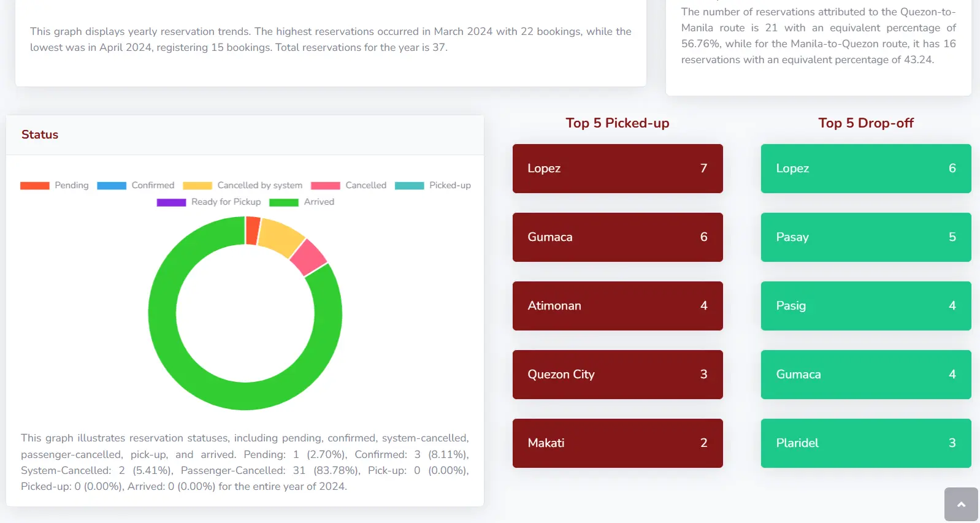Click the Pasay drop-off card

(x=865, y=237)
